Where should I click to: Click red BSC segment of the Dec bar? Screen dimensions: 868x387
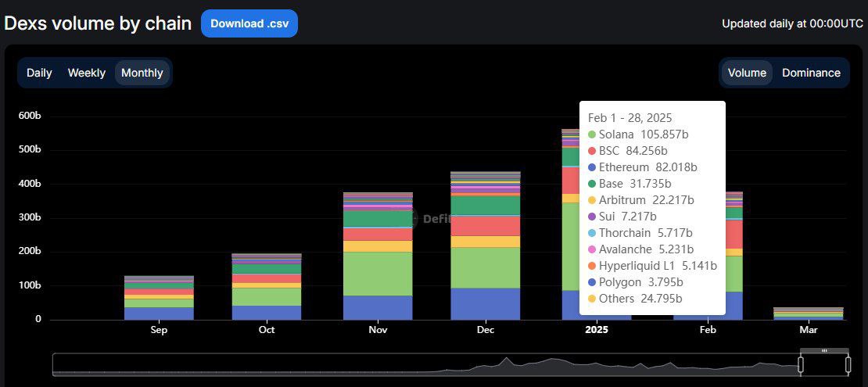[485, 225]
